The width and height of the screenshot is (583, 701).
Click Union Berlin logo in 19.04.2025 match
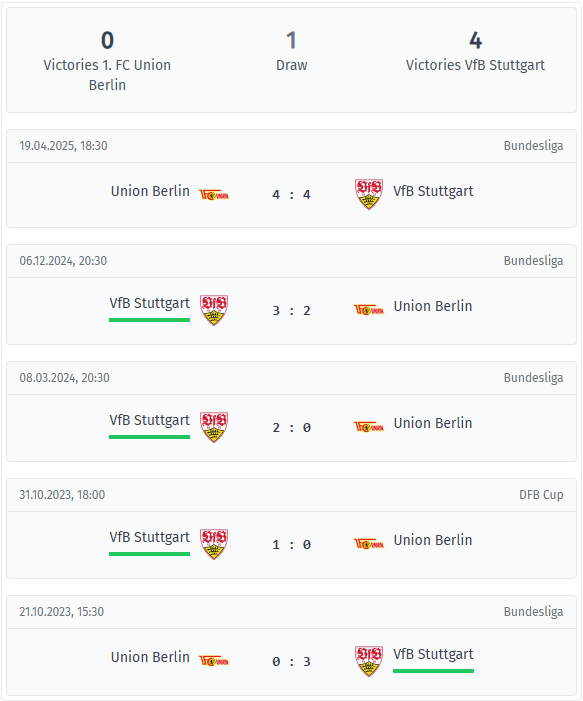click(214, 195)
